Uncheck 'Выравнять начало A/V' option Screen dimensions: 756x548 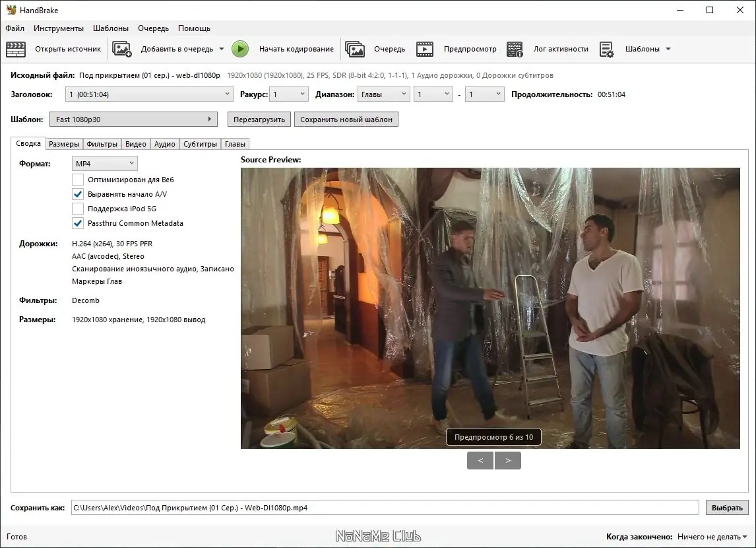point(78,194)
